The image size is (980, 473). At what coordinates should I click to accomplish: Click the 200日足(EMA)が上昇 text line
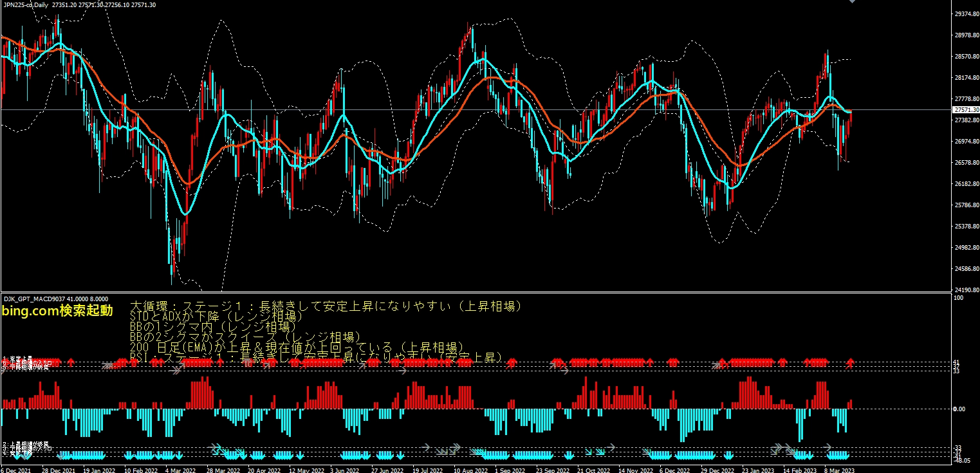point(296,348)
